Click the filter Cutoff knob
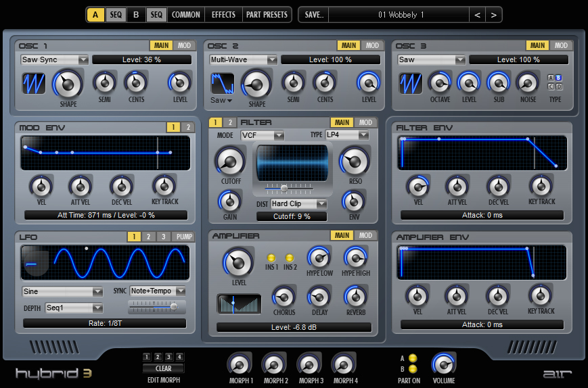This screenshot has height=388, width=588. pyautogui.click(x=229, y=162)
